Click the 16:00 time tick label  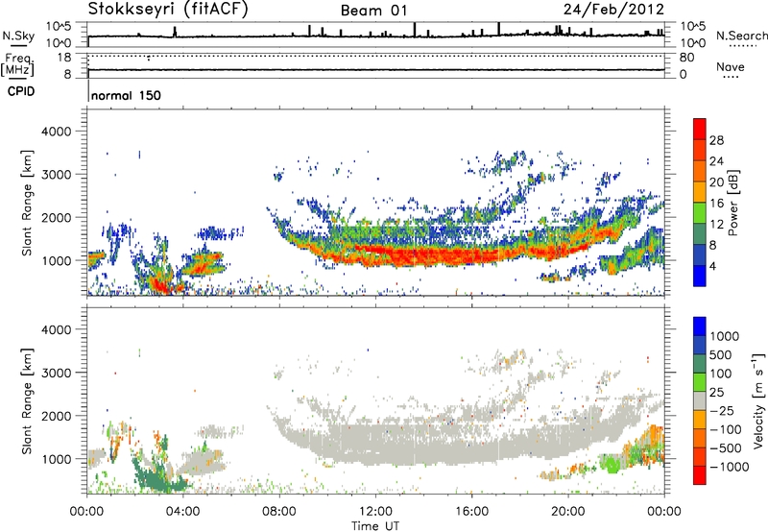(471, 512)
